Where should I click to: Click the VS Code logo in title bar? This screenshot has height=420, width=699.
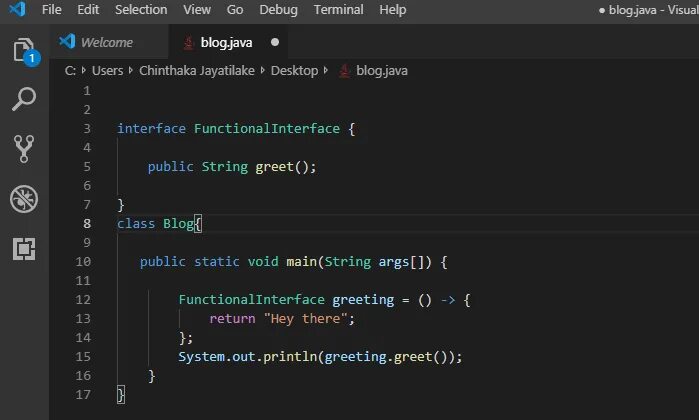[17, 8]
